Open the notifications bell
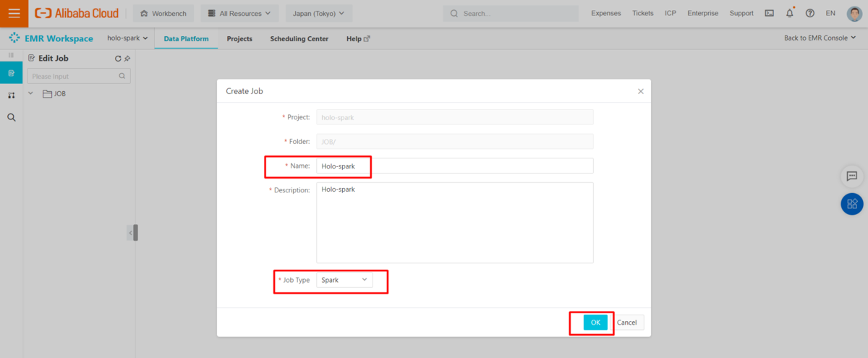The width and height of the screenshot is (868, 358). pos(789,13)
